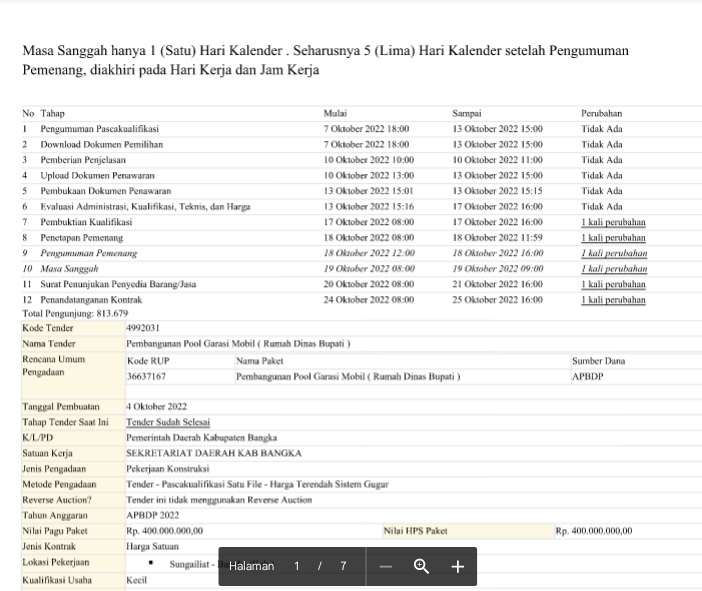Click 'Pemberian Penjelasan' stage text
Image resolution: width=702 pixels, height=591 pixels.
pyautogui.click(x=83, y=160)
